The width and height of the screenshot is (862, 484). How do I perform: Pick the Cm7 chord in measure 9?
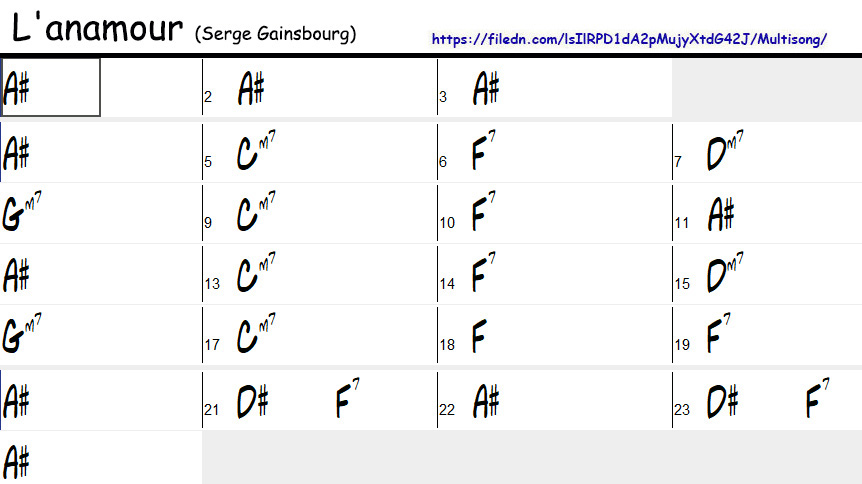pyautogui.click(x=255, y=213)
